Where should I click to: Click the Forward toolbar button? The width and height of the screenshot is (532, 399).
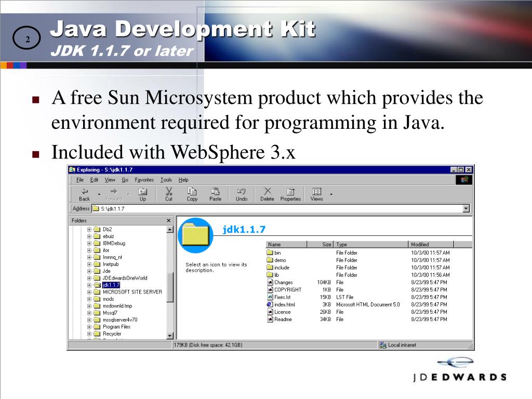114,195
